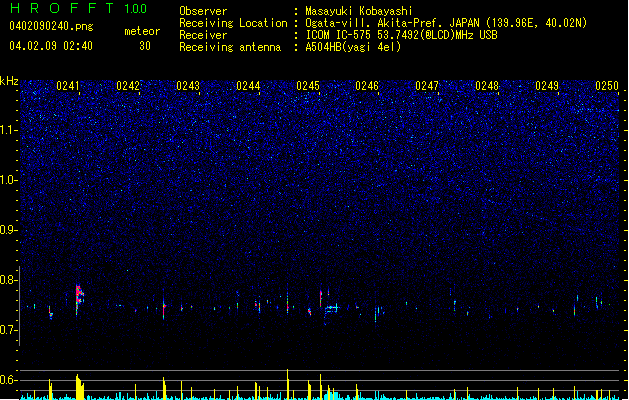
Task: Click the 1.0 kHz axis label
Action: [9, 180]
